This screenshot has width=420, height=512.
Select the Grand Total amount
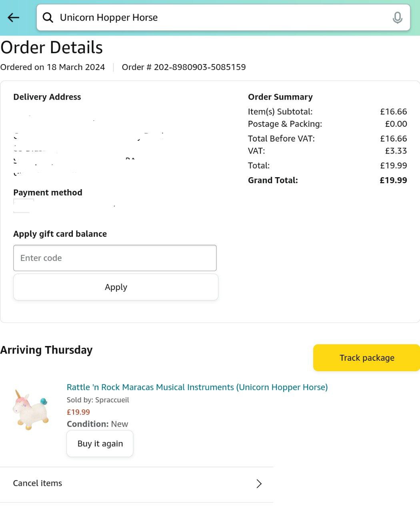393,180
